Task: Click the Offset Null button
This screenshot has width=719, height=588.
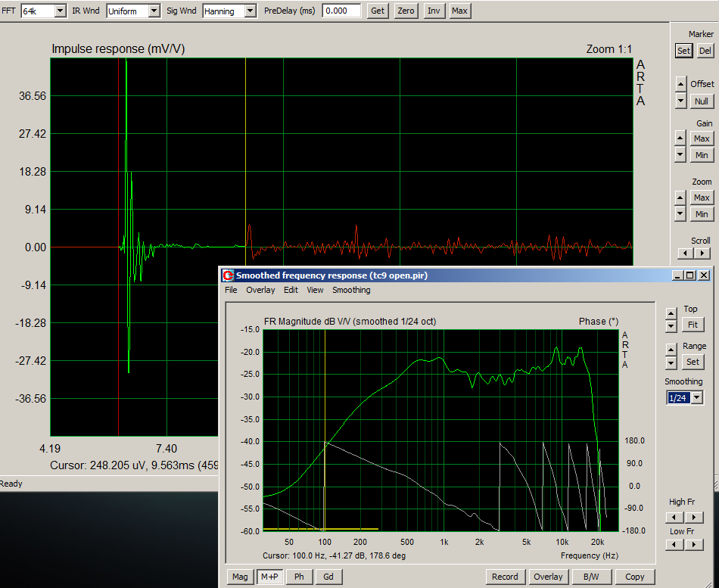Action: 702,101
